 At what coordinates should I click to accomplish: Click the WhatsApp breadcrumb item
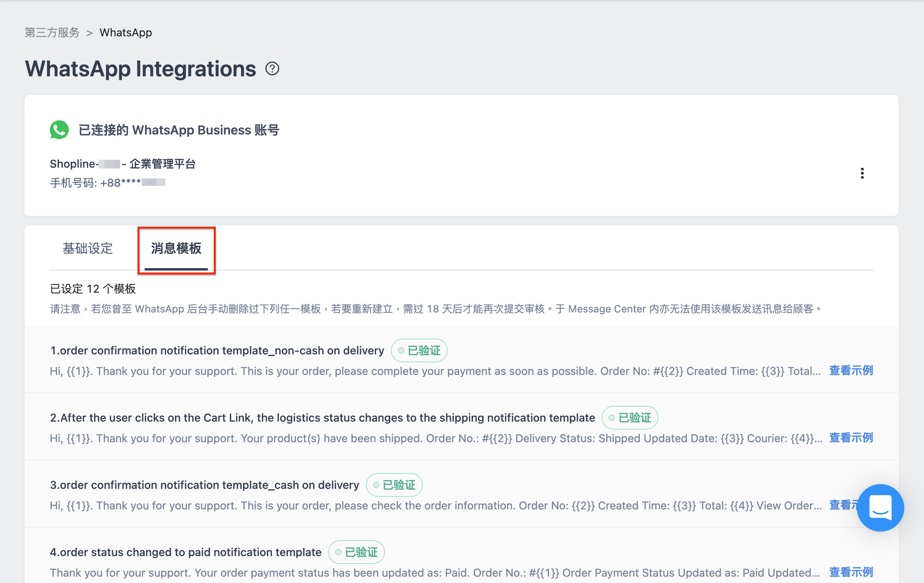(126, 32)
